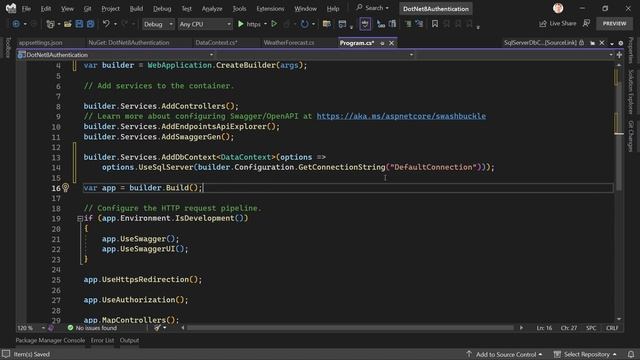Click the bookmark toolbar icon
This screenshot has width=640, height=360.
pos(435,24)
